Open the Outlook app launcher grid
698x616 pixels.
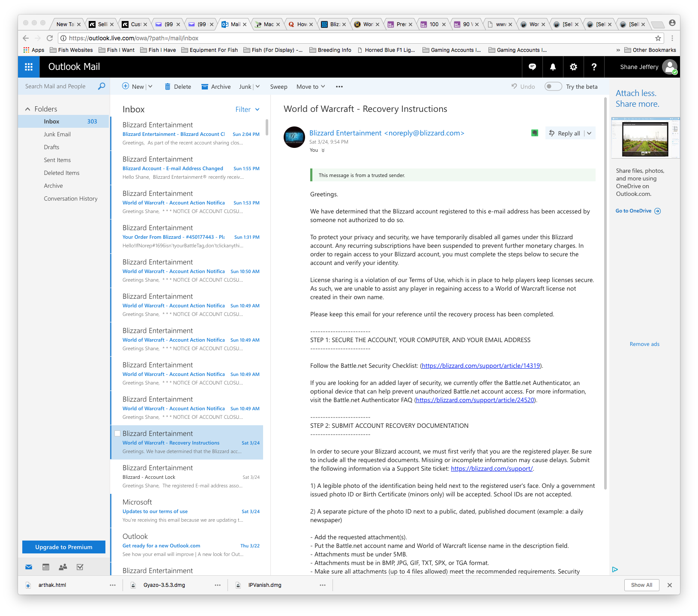click(29, 67)
